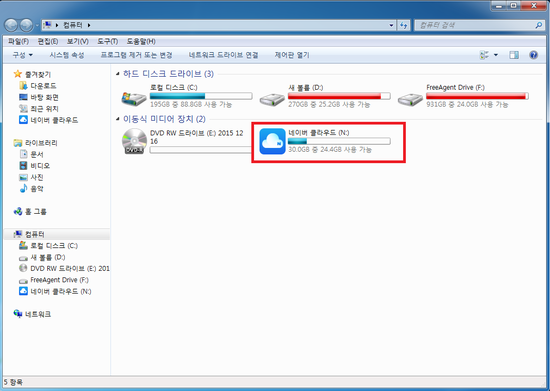Select the FreeAgent Drive (F:) drive icon

410,99
